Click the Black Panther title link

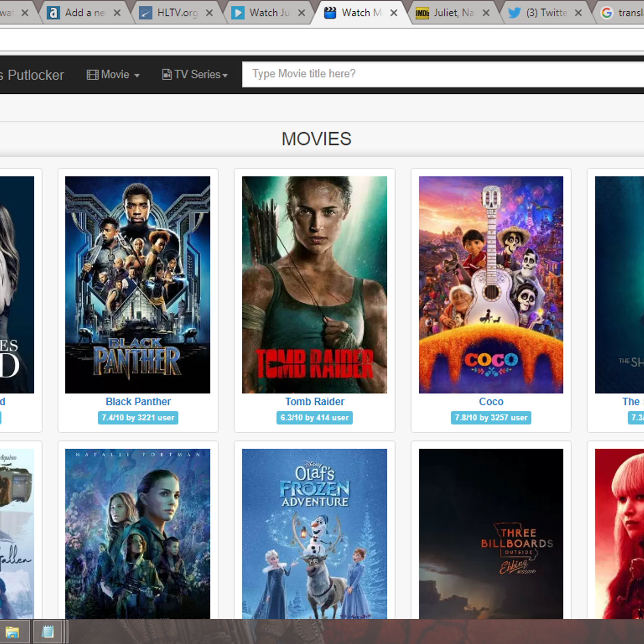tap(138, 402)
